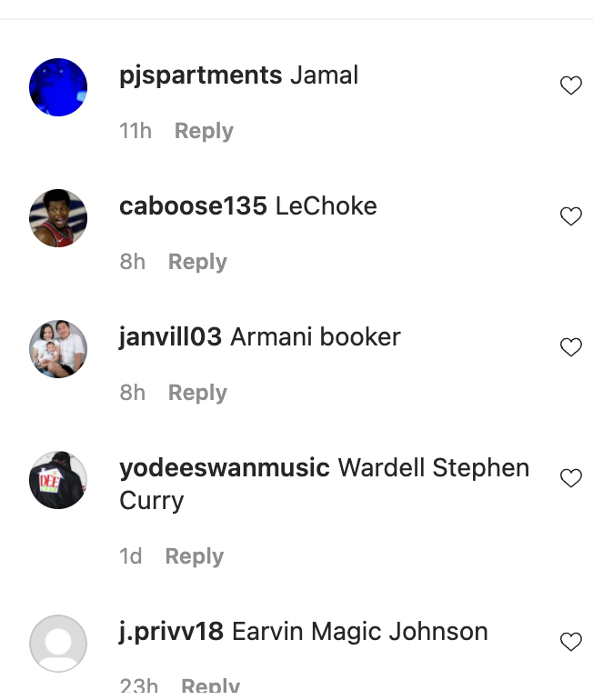Like the pjspartments comment with heart icon
The width and height of the screenshot is (593, 700).
pyautogui.click(x=570, y=85)
